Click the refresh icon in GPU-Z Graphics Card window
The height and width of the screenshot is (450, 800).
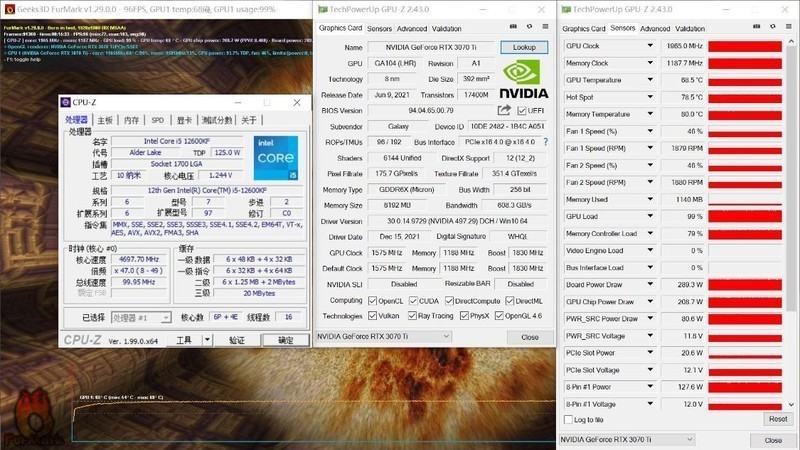(530, 27)
